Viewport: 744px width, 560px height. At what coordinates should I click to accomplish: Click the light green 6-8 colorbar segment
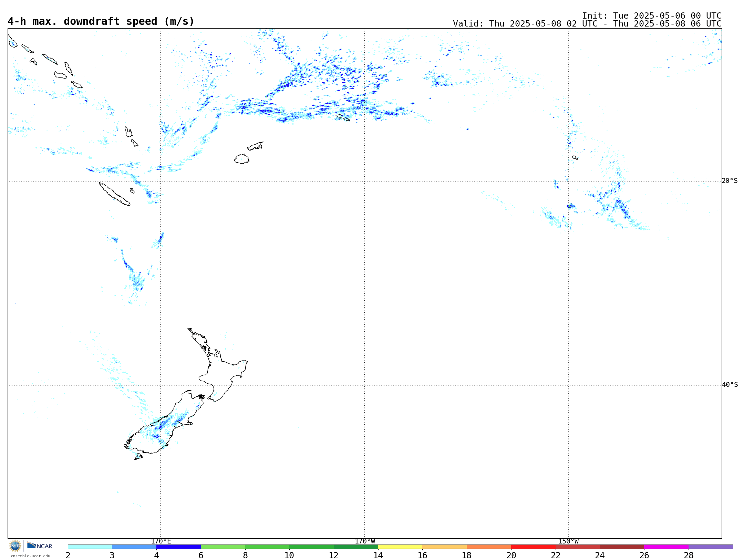(223, 547)
